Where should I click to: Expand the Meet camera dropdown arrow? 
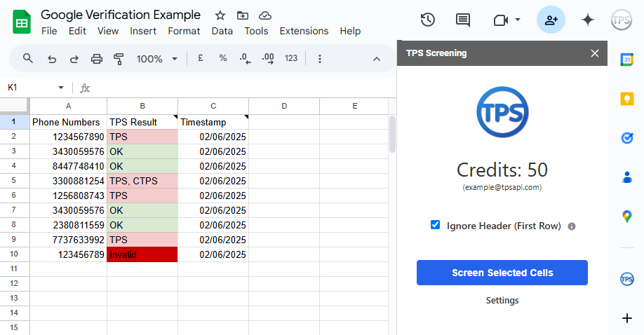[x=518, y=20]
